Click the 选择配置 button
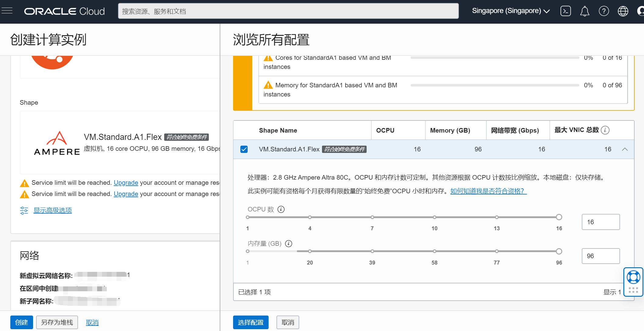644x331 pixels. (251, 322)
